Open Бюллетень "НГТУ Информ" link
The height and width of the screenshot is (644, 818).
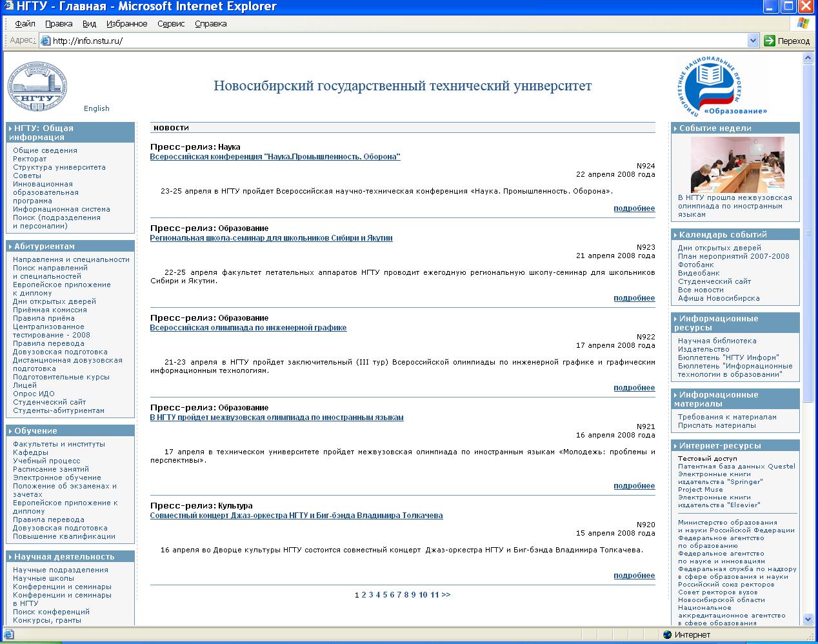728,357
